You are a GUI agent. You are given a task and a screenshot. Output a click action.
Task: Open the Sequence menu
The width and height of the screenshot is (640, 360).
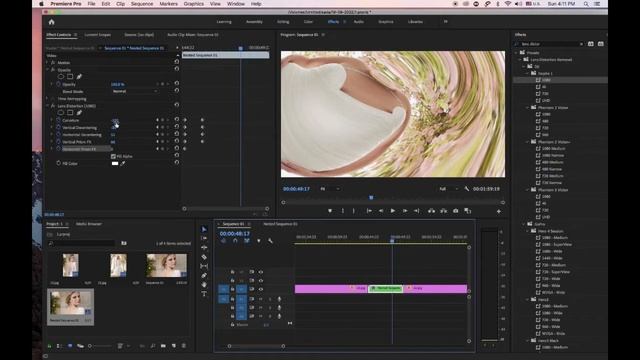coord(142,4)
